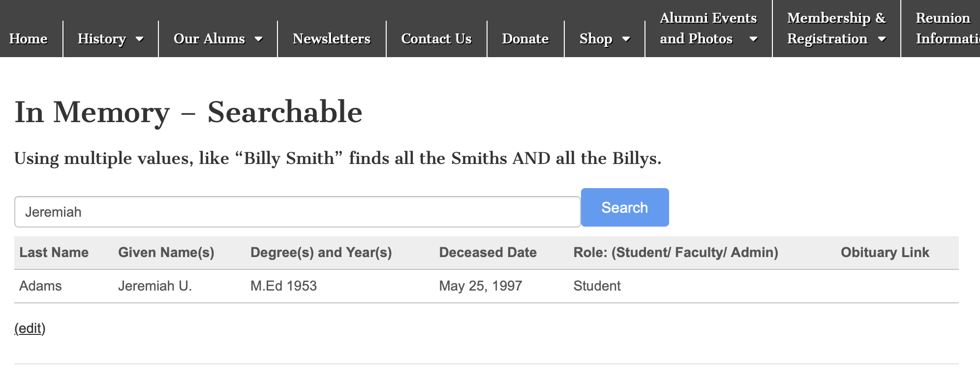Open the Donate page
Image resolution: width=980 pixels, height=392 pixels.
click(x=525, y=39)
